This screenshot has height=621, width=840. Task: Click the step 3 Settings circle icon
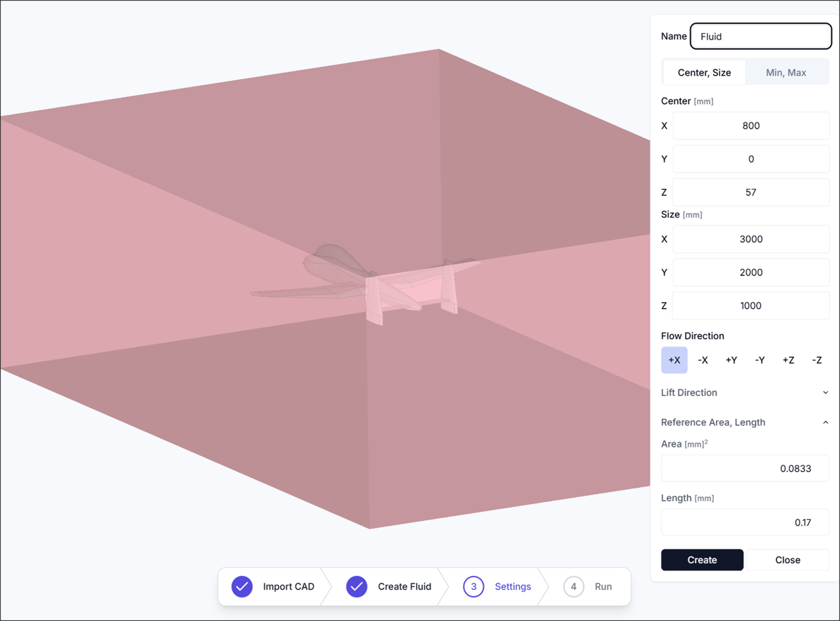click(474, 587)
